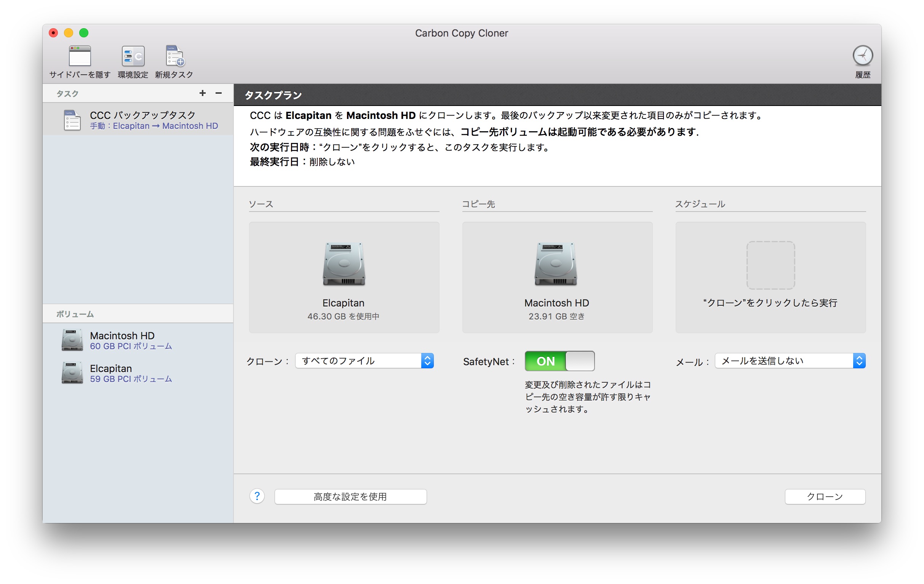The image size is (924, 584).
Task: Click the empty schedule placeholder box
Action: (770, 265)
